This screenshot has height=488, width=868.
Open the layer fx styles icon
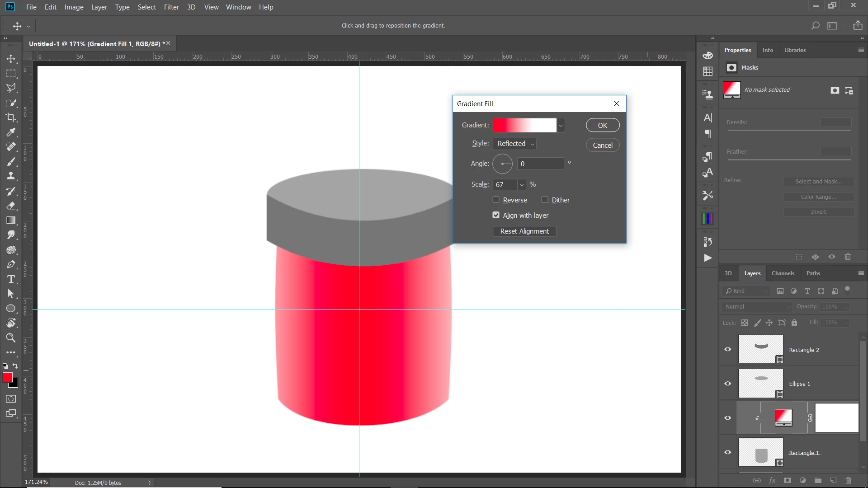tap(772, 480)
